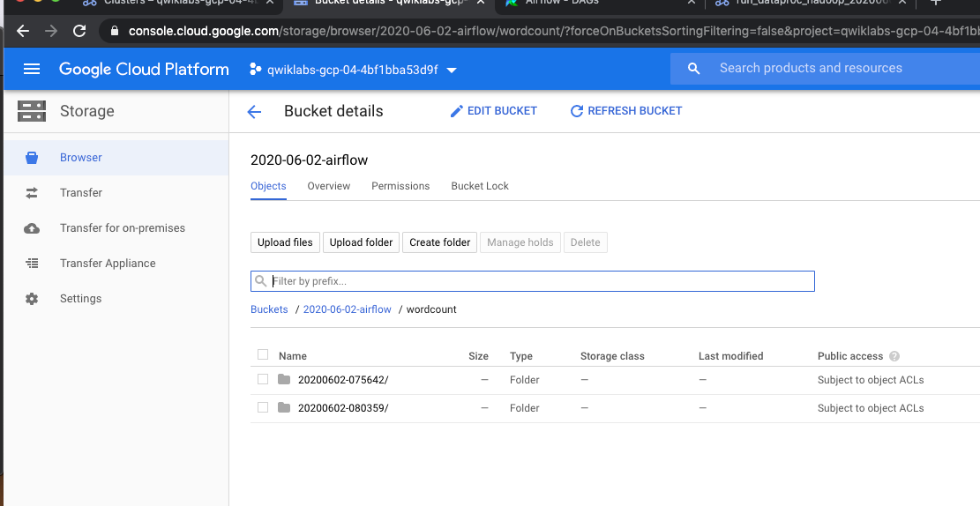Viewport: 980px width, 506px height.
Task: Click the search magnifier icon in header
Action: [693, 69]
